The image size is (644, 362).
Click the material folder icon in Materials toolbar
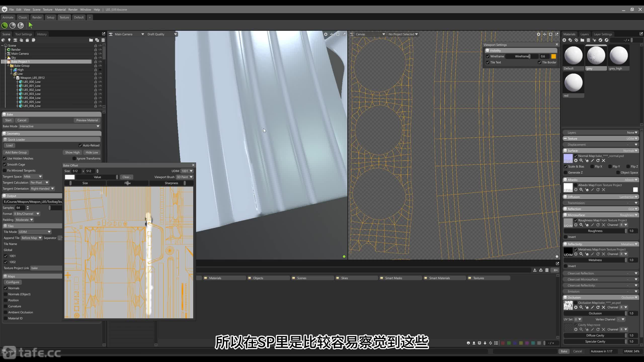click(582, 40)
